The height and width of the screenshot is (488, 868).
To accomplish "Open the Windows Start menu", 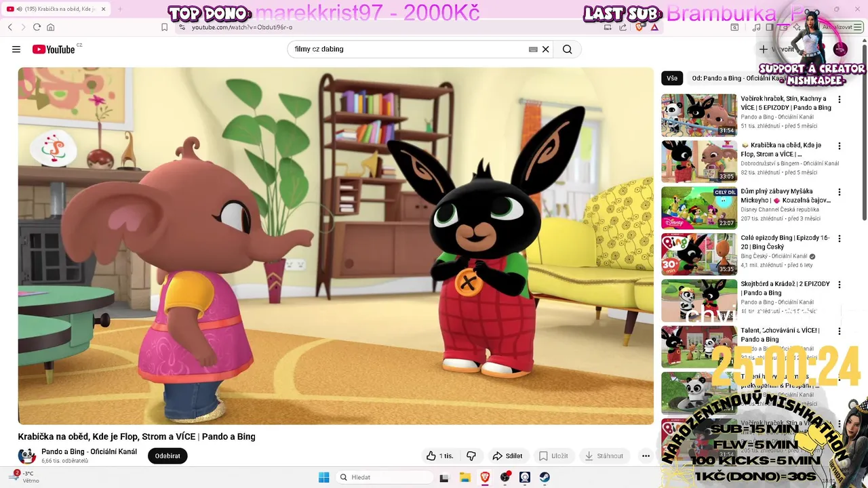I will point(323,477).
